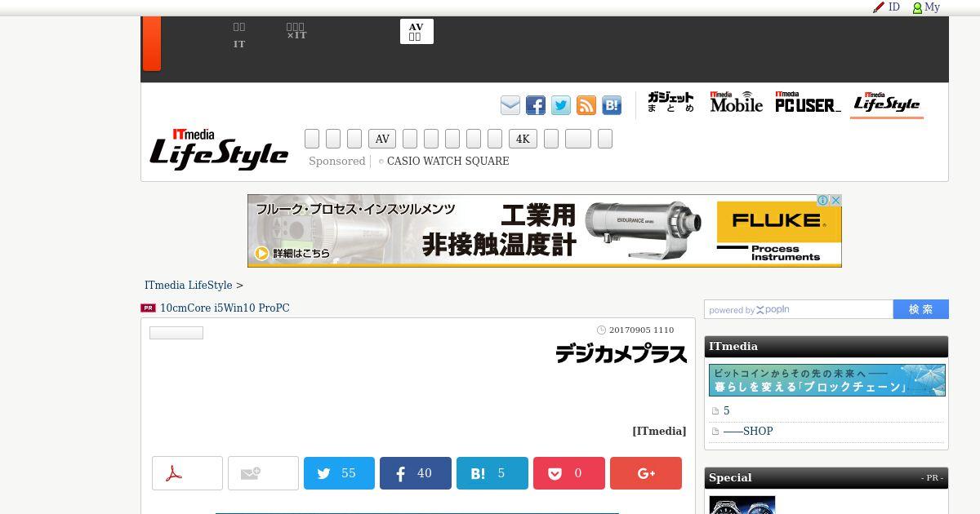Share on Facebook button showing 40
Image resolution: width=980 pixels, height=514 pixels.
coord(416,473)
